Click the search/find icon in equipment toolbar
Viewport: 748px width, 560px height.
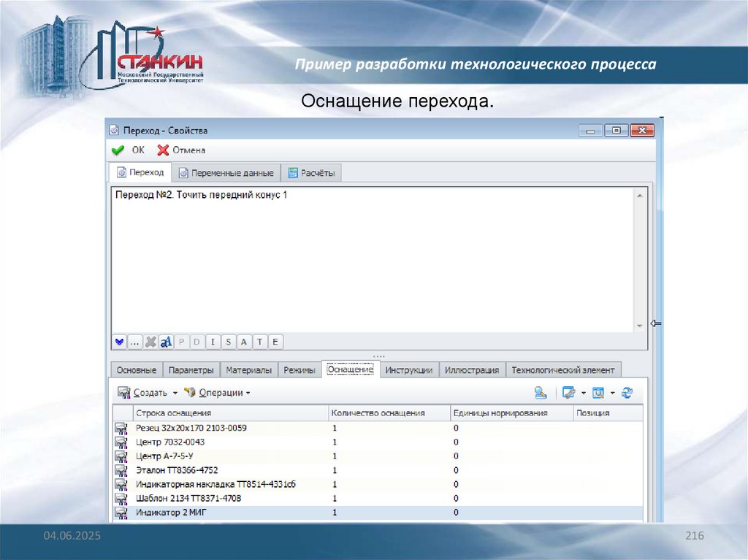(540, 393)
